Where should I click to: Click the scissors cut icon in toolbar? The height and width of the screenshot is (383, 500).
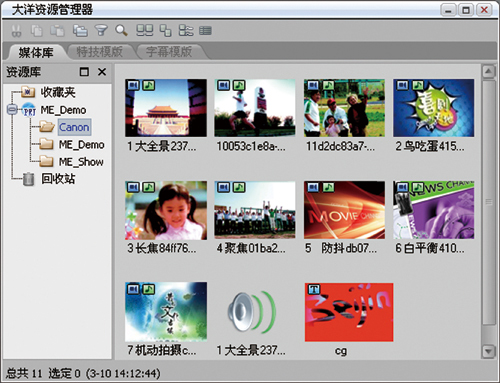tap(16, 31)
